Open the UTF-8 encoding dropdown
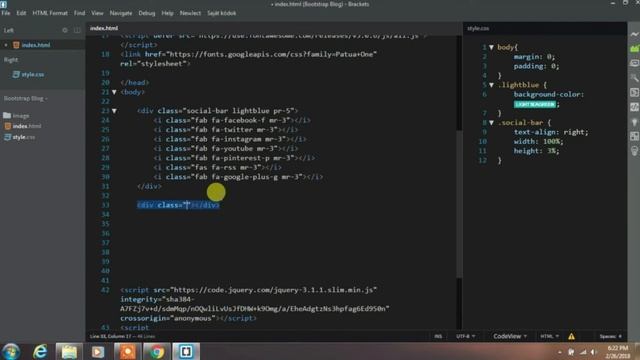This screenshot has width=640, height=360. pos(465,336)
